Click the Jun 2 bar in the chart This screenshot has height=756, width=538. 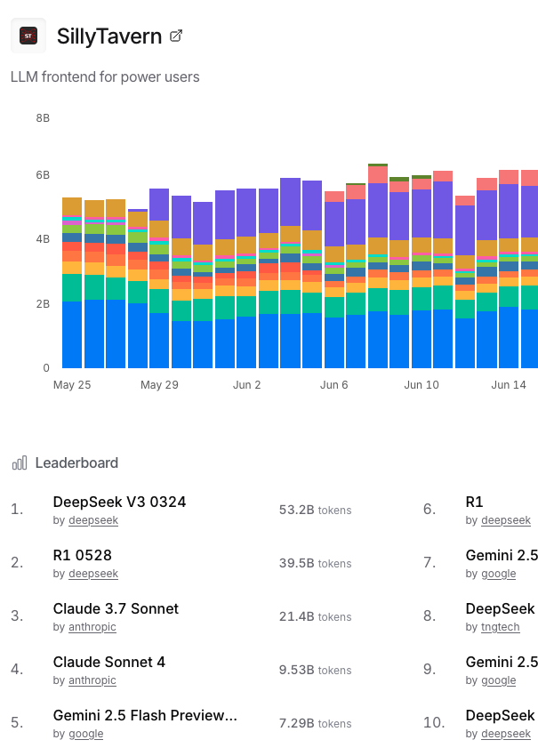click(x=246, y=278)
